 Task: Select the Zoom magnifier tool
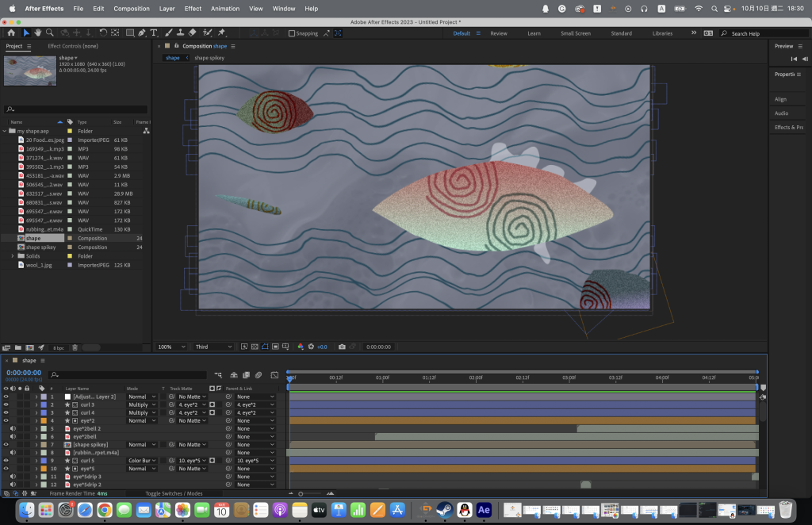(50, 33)
